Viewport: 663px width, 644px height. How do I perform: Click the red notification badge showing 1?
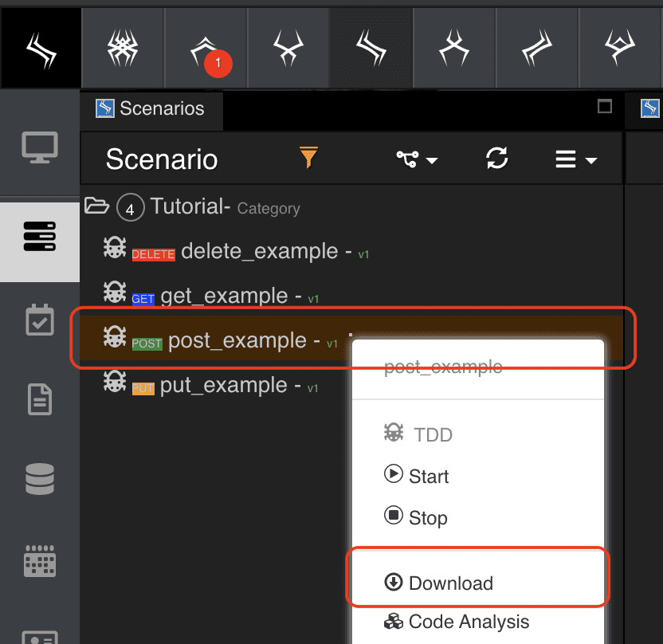[218, 64]
